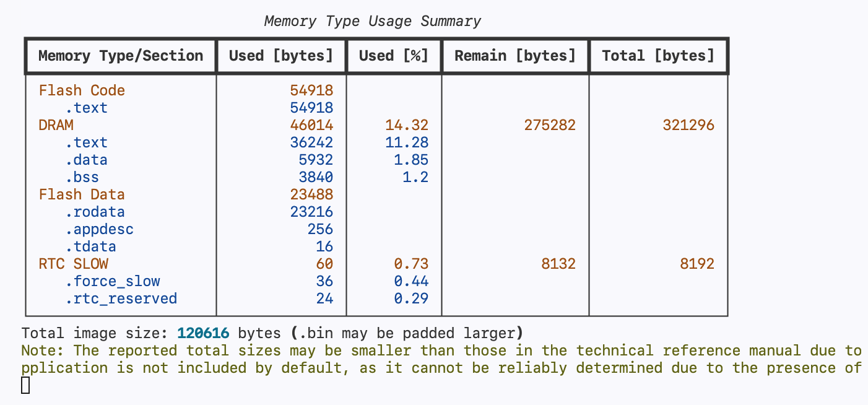Screen dimensions: 868x405
Task: Click the DRAM total value 321296
Action: (688, 125)
